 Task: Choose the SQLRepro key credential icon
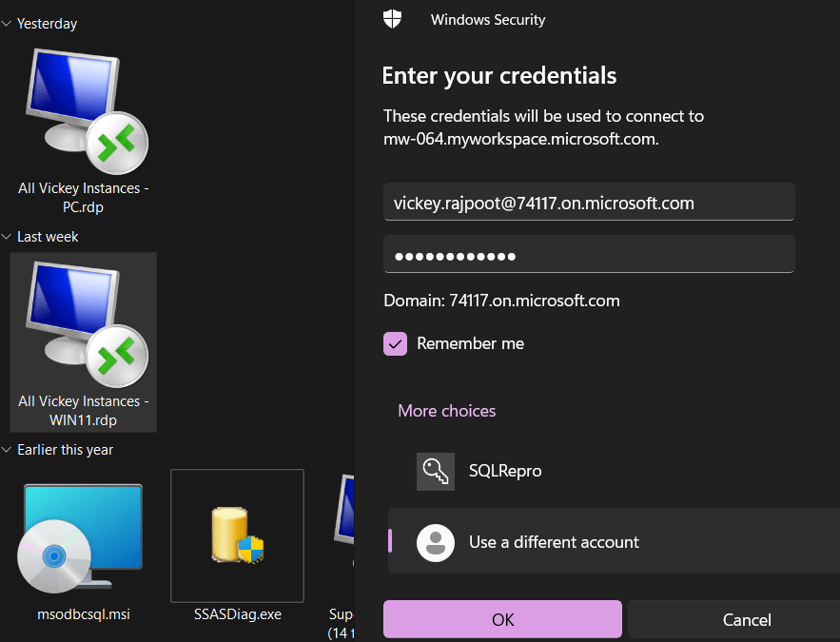(436, 471)
